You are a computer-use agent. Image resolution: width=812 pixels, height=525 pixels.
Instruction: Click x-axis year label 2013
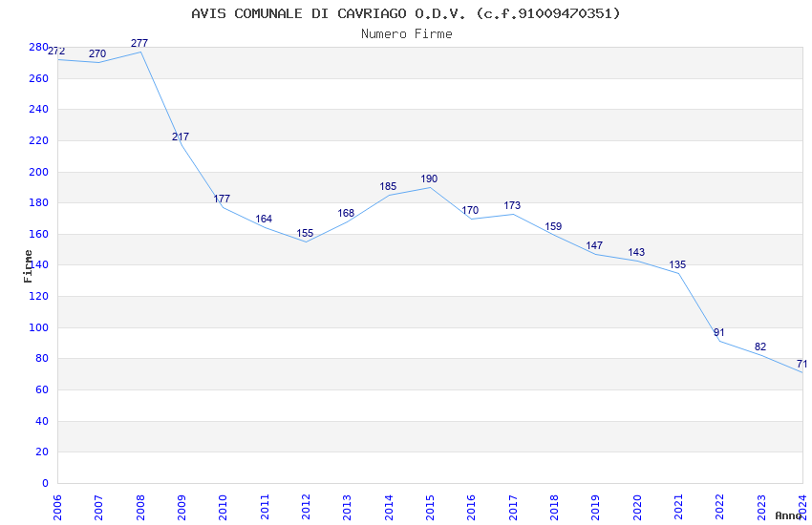(347, 508)
